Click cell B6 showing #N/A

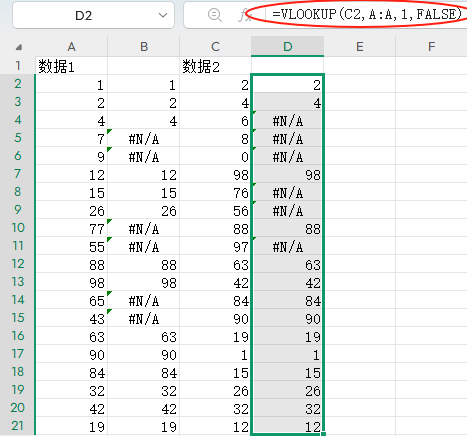(144, 156)
